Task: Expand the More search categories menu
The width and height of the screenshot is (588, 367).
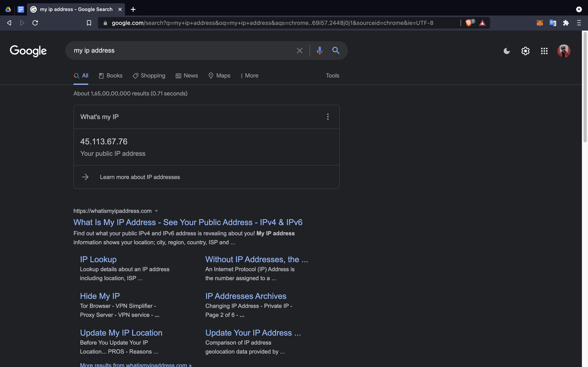Action: click(x=249, y=76)
